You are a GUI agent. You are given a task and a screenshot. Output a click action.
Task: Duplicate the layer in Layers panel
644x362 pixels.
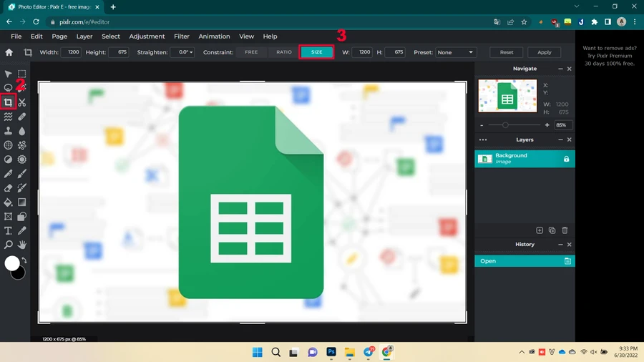pos(552,230)
